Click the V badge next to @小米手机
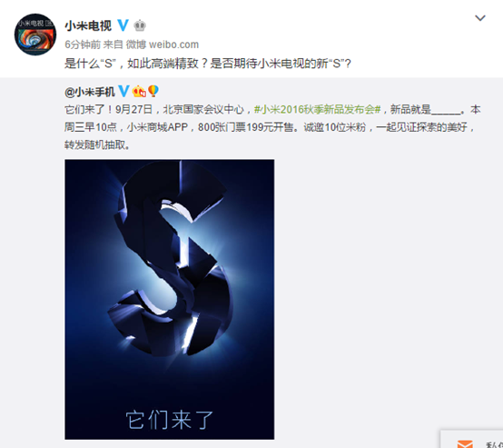Viewport: 503px width, 448px height. tap(123, 91)
